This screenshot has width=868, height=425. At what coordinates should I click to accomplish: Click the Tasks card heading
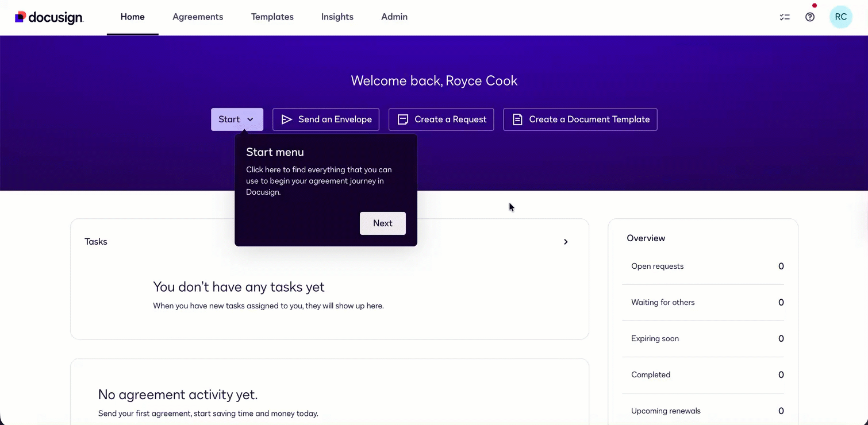point(96,242)
